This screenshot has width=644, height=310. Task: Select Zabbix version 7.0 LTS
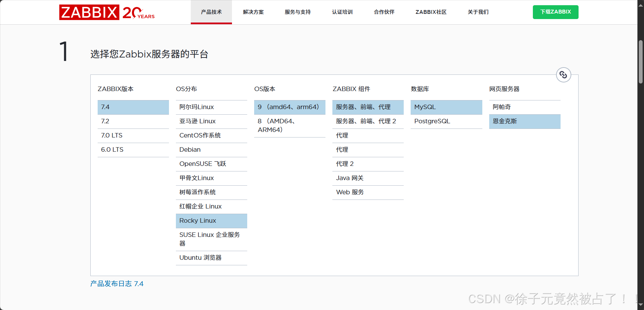click(x=133, y=136)
